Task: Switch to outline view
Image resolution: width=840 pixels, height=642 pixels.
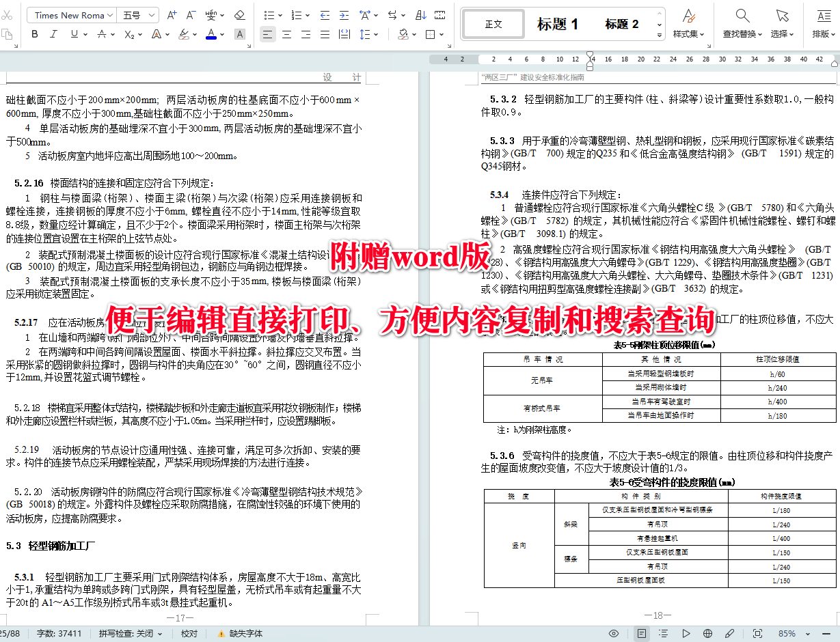Action: (x=664, y=634)
